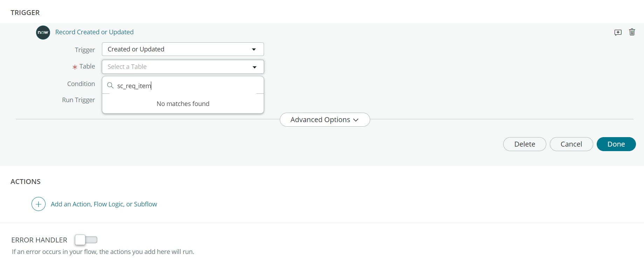Click the 'Record Created or Updated' trigger title
Viewport: 644px width, 276px height.
(x=94, y=32)
